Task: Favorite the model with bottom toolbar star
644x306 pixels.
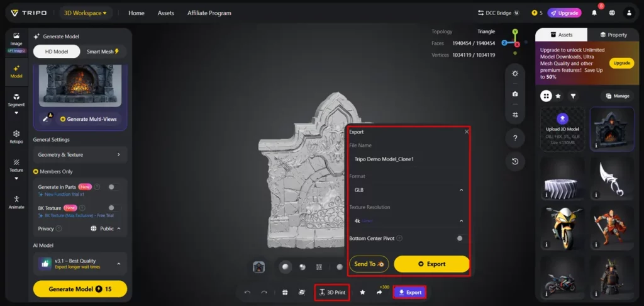Action: click(x=362, y=292)
